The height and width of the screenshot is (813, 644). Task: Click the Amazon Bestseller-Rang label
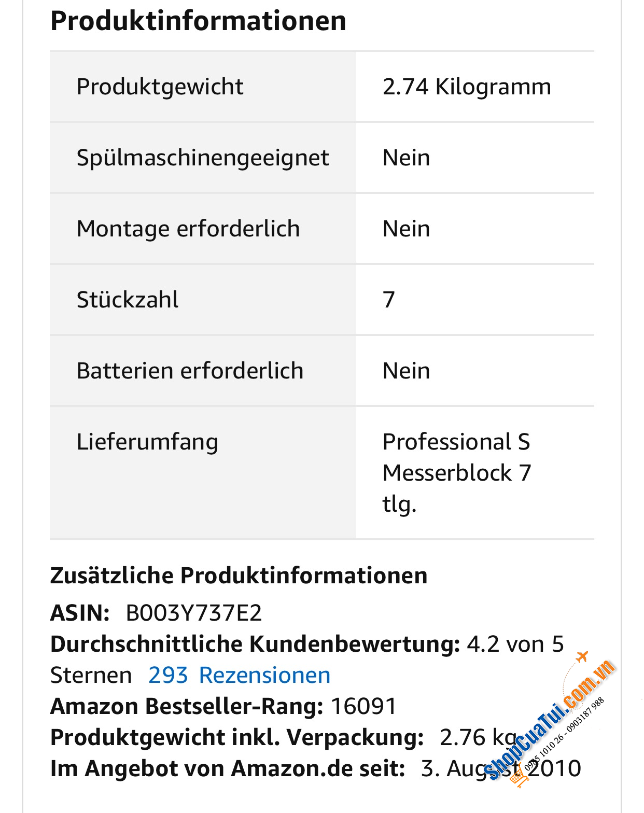point(187,706)
